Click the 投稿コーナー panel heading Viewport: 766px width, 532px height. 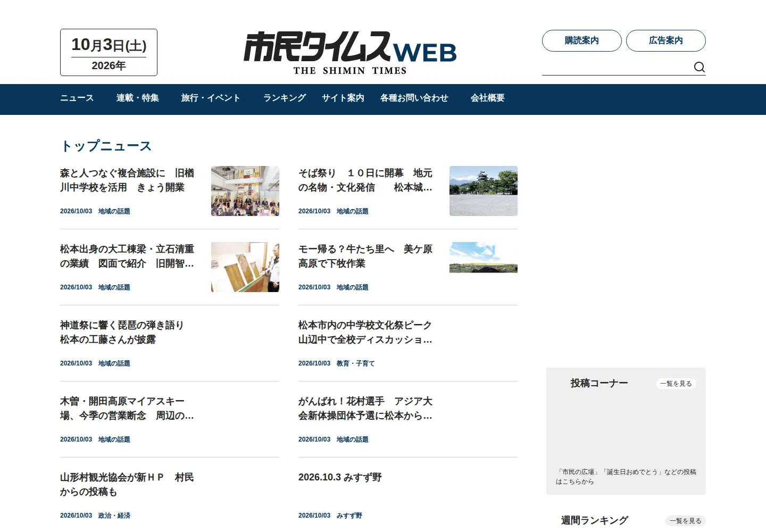600,383
